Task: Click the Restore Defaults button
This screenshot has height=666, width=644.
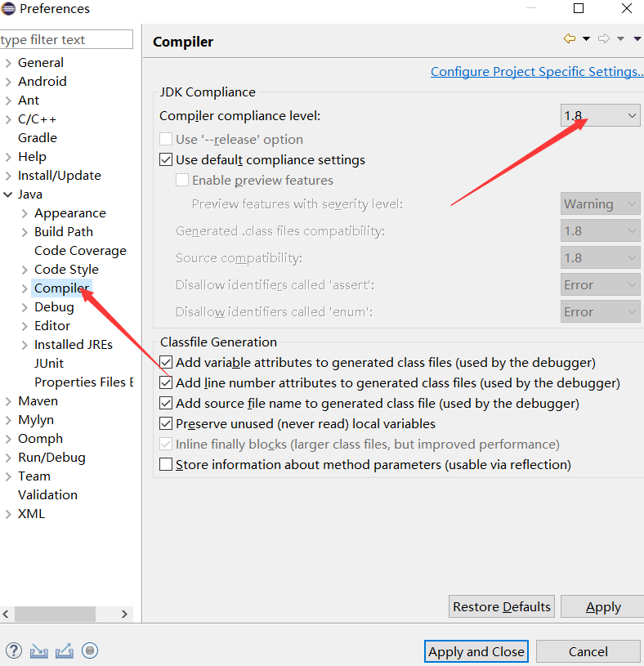Action: (x=501, y=606)
